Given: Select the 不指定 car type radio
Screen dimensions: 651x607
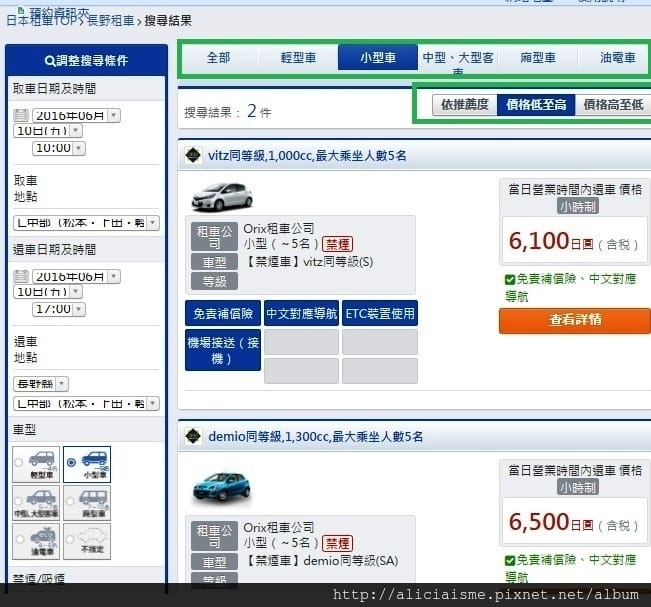Looking at the screenshot, I should coord(70,539).
